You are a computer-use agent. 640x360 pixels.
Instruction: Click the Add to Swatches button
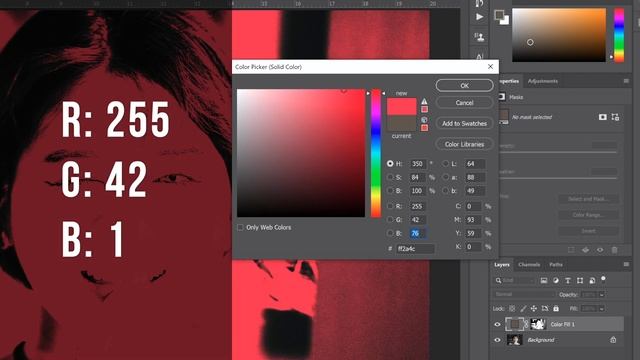(x=464, y=123)
